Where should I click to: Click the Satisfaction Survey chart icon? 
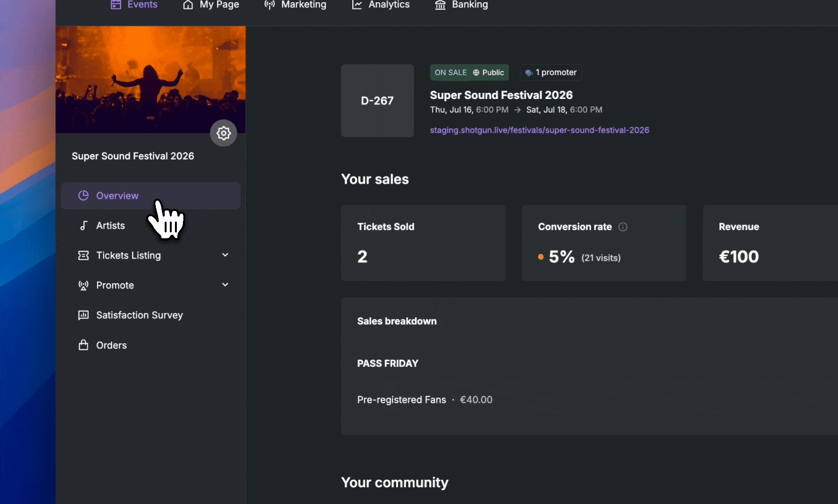pyautogui.click(x=84, y=315)
